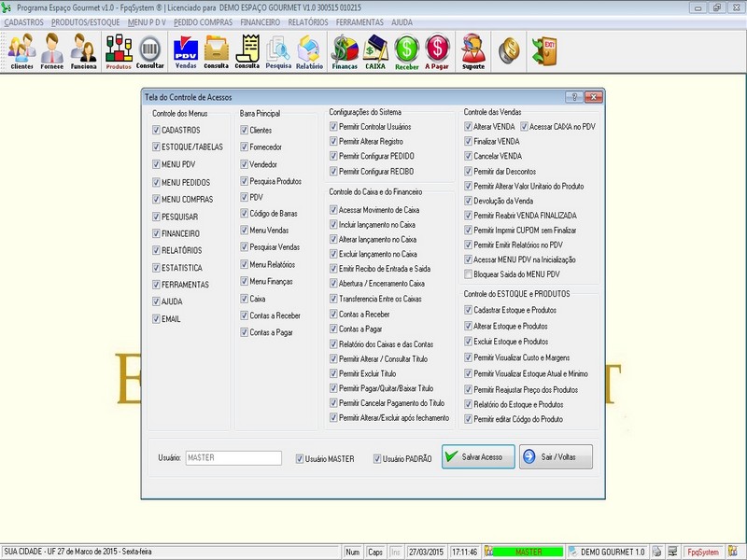Toggle Devolução da Venda checkbox
The height and width of the screenshot is (560, 747).
[x=469, y=201]
